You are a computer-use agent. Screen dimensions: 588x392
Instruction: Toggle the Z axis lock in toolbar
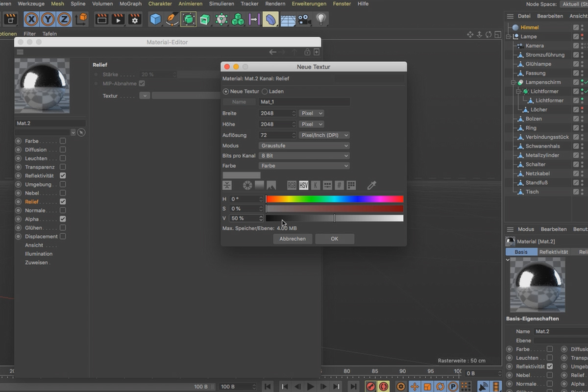tap(64, 19)
